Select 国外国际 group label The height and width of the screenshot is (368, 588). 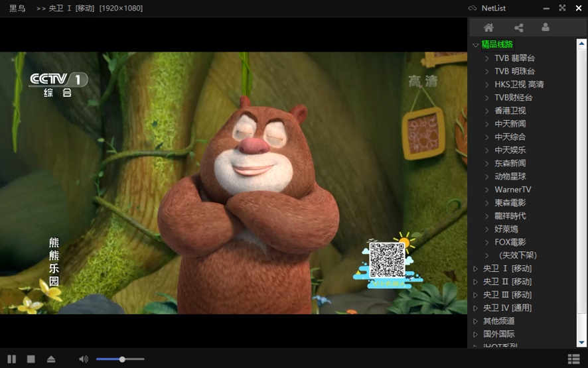pyautogui.click(x=499, y=334)
